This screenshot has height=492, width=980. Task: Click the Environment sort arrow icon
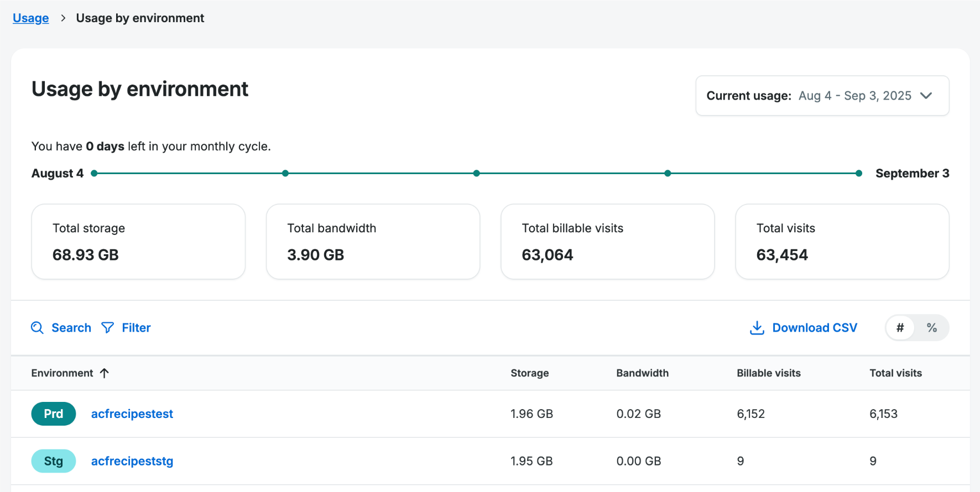tap(105, 373)
